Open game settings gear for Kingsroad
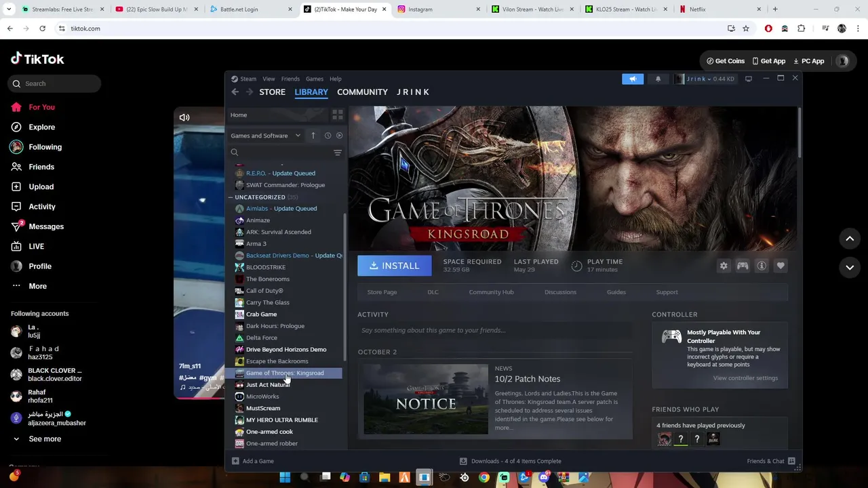This screenshot has width=868, height=488. 724,266
